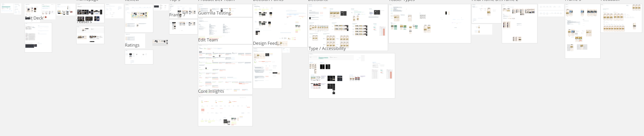Click the frame board under the Guerrilla Testing label
The image size is (644, 136).
(225, 31)
